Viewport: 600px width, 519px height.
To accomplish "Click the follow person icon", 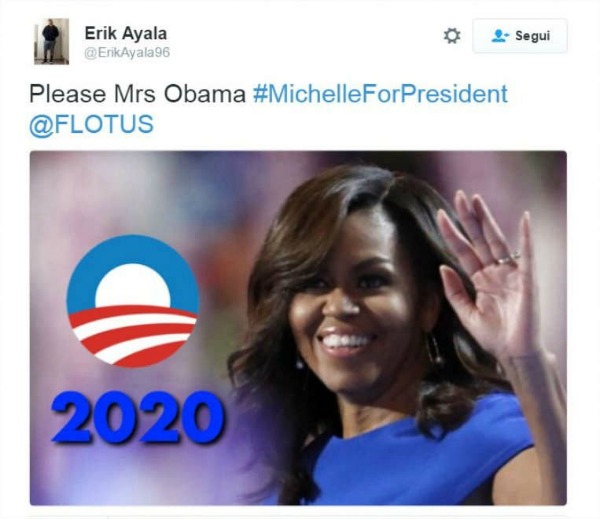I will [500, 36].
